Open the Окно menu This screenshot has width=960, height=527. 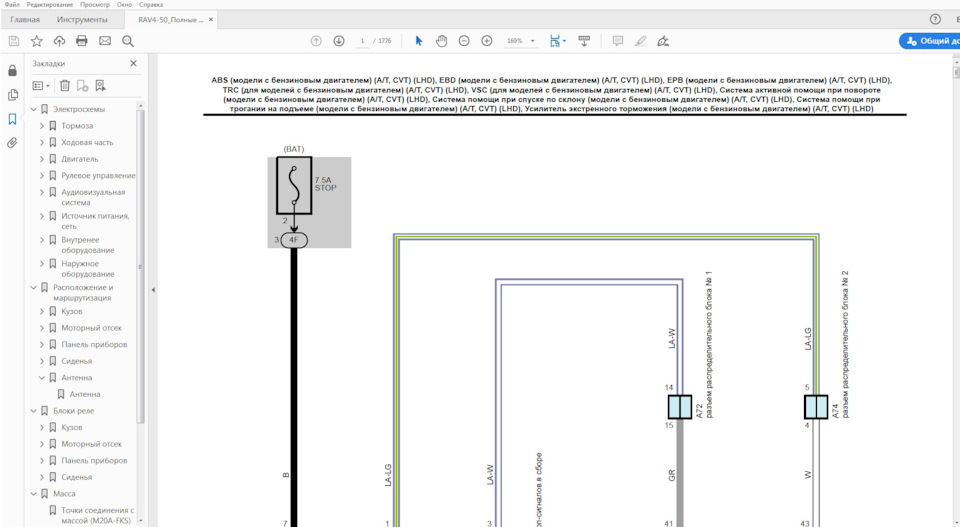coord(124,4)
